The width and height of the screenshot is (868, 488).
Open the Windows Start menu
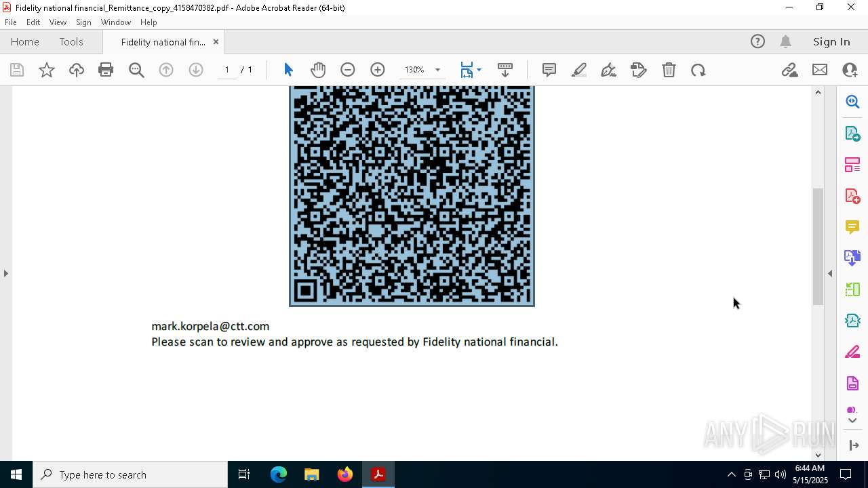coord(16,474)
